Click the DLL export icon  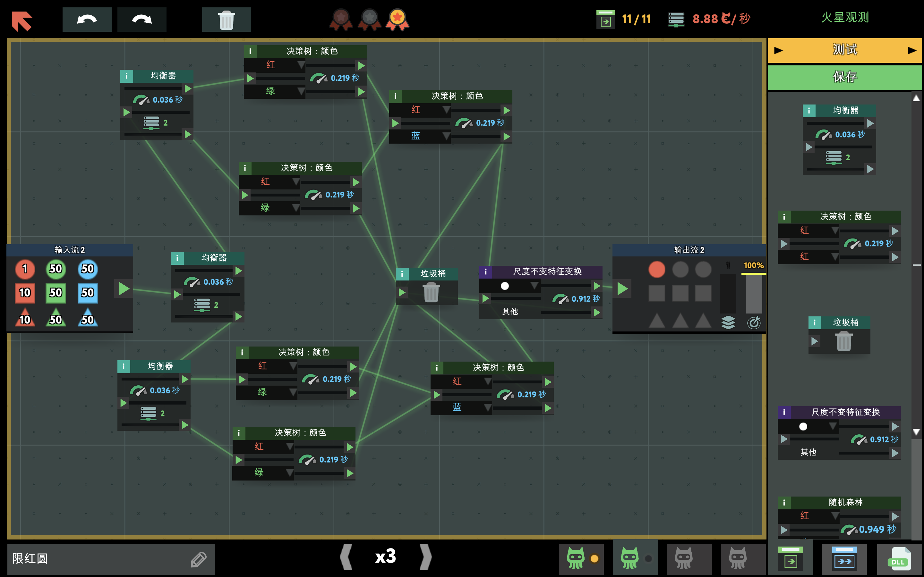coord(898,559)
